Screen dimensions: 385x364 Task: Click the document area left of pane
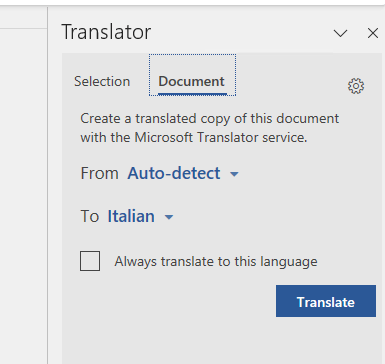point(23,197)
